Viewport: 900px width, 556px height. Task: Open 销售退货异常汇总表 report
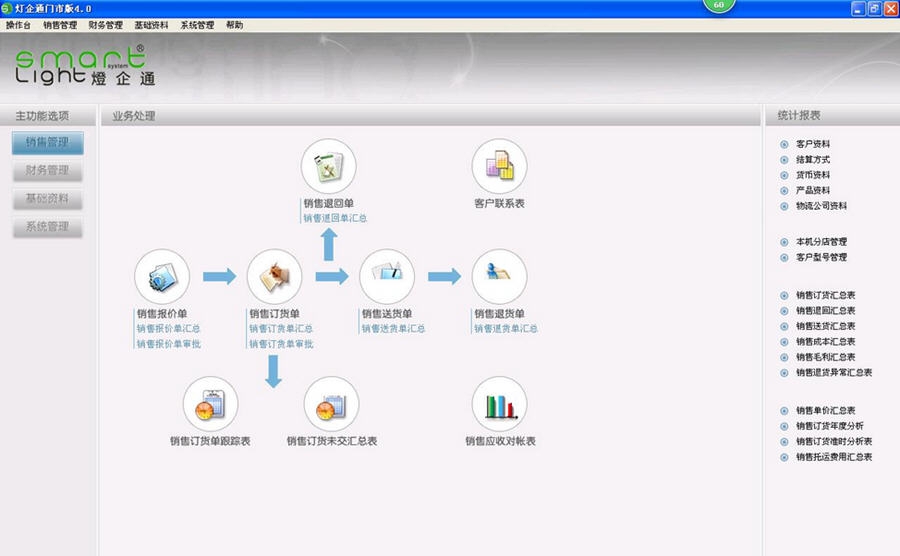tap(834, 373)
